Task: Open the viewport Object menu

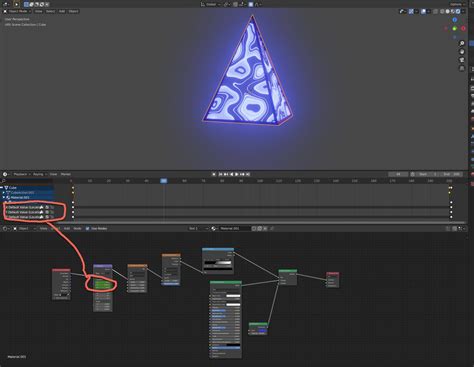Action: [73, 11]
